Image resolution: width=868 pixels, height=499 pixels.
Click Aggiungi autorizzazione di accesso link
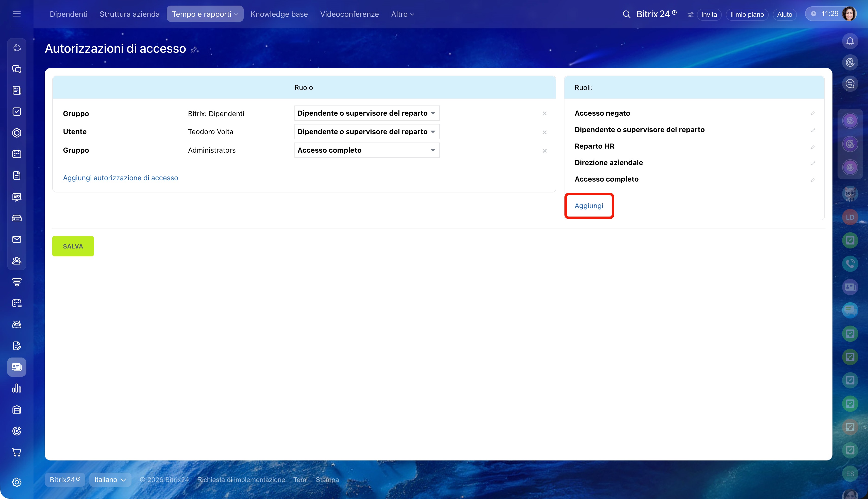[x=120, y=177]
